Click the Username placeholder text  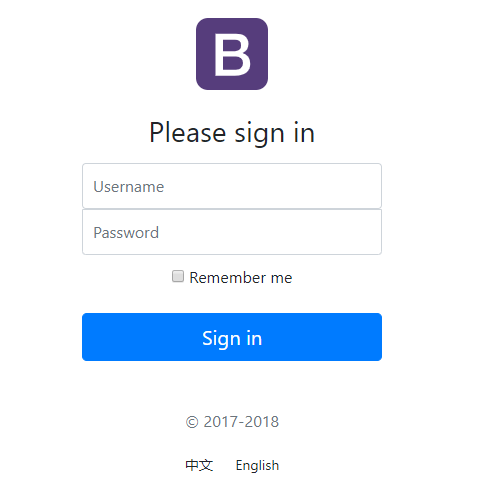(x=129, y=186)
